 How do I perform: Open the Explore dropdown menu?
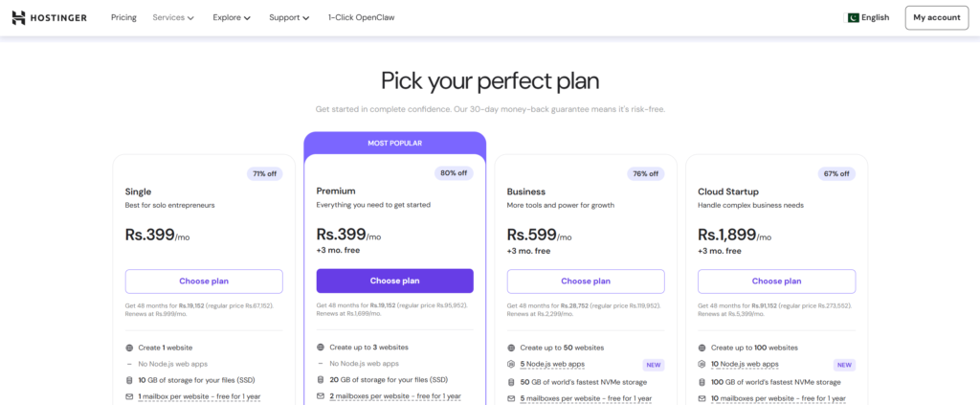[x=232, y=17]
